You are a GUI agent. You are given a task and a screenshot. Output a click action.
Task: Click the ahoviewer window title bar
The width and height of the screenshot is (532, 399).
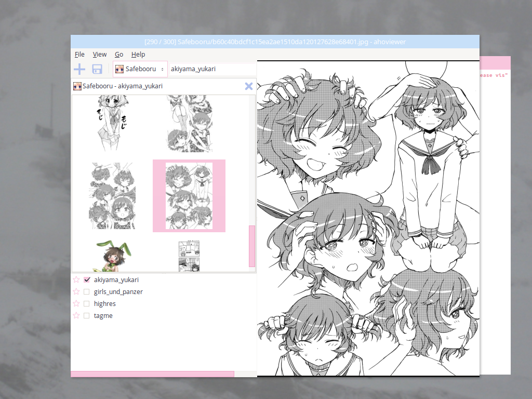point(275,42)
